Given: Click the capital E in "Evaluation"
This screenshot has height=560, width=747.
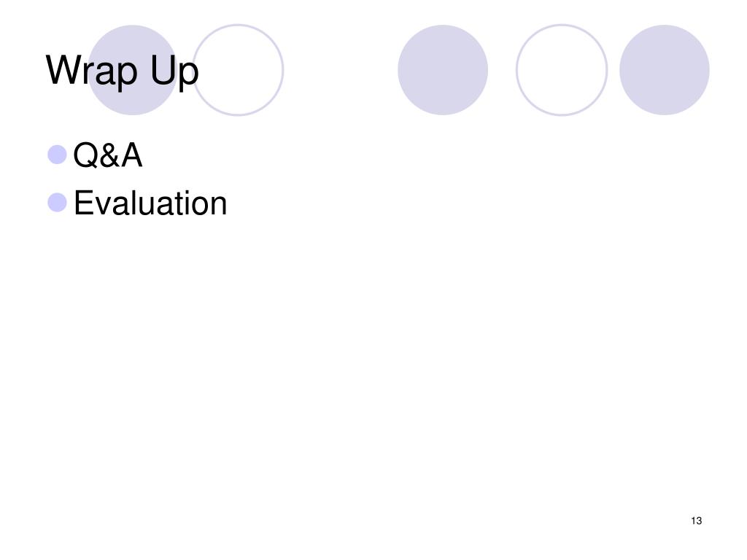Looking at the screenshot, I should [x=83, y=203].
